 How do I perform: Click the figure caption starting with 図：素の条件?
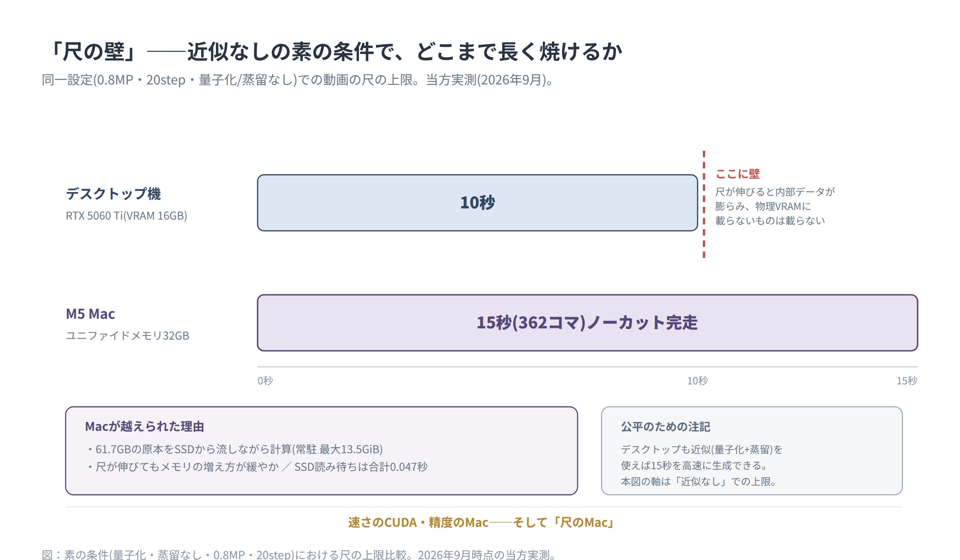click(x=299, y=554)
